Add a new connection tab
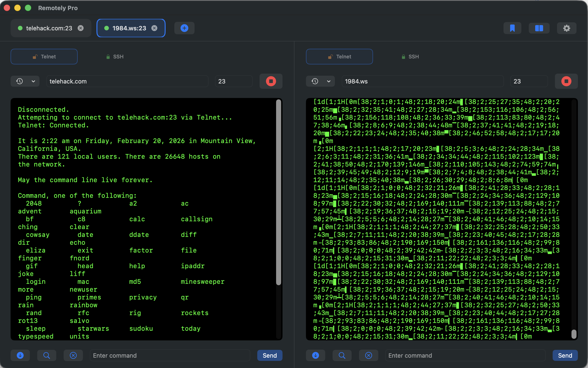Screen dimensions: 588x368 (x=184, y=28)
